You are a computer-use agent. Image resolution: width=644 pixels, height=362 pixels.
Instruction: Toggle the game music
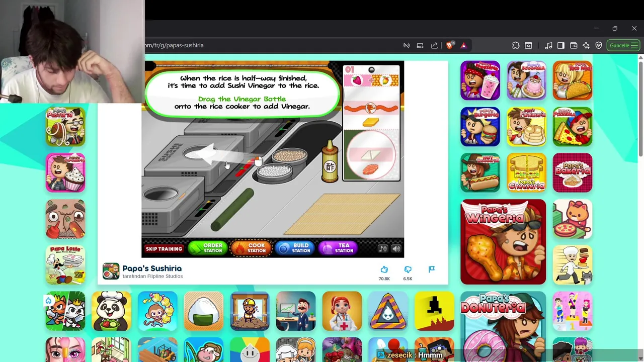pos(383,248)
